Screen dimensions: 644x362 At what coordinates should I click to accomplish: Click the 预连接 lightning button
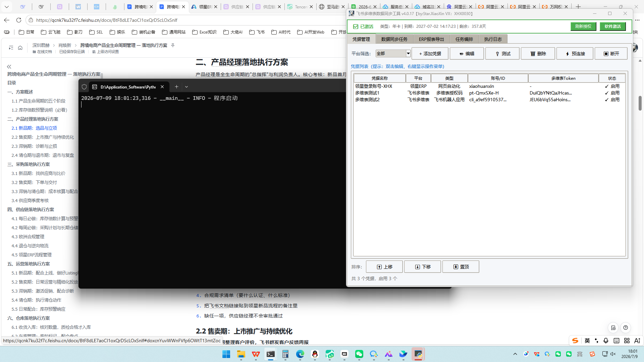(575, 54)
